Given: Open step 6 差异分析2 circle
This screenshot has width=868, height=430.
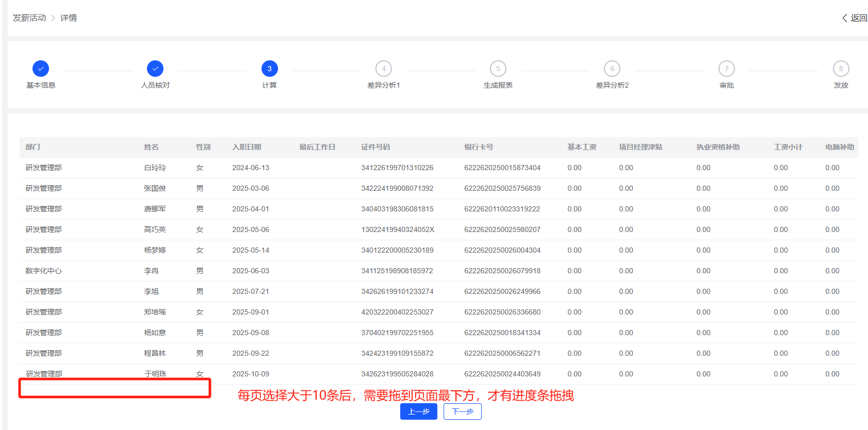Looking at the screenshot, I should click(x=612, y=69).
